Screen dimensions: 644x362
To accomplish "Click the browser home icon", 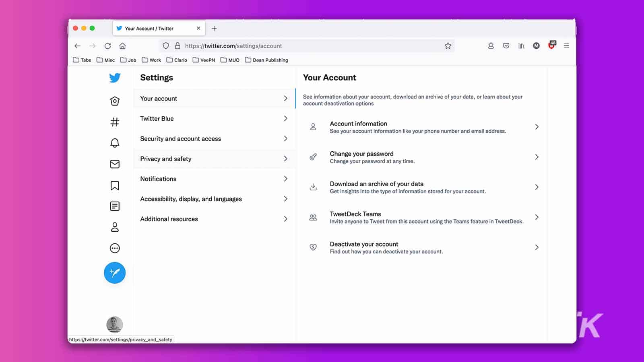I will coord(123,46).
